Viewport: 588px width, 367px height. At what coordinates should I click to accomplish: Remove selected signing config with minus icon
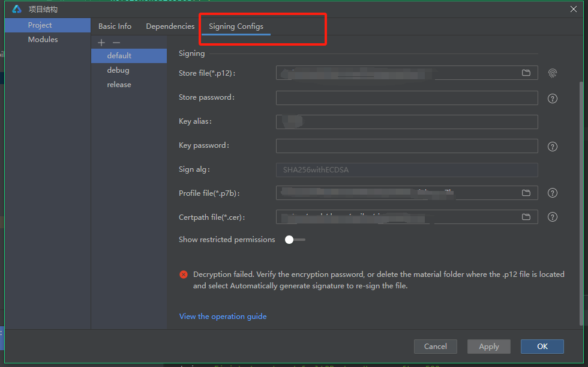(116, 43)
